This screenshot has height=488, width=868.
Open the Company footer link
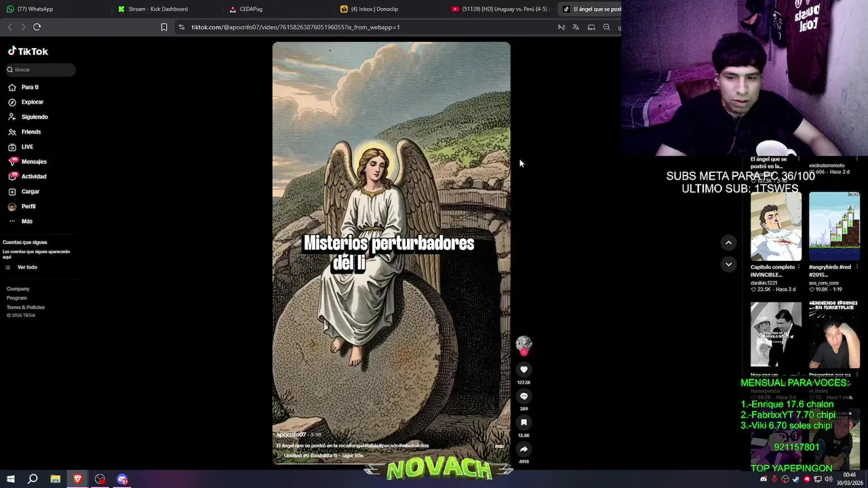point(18,289)
